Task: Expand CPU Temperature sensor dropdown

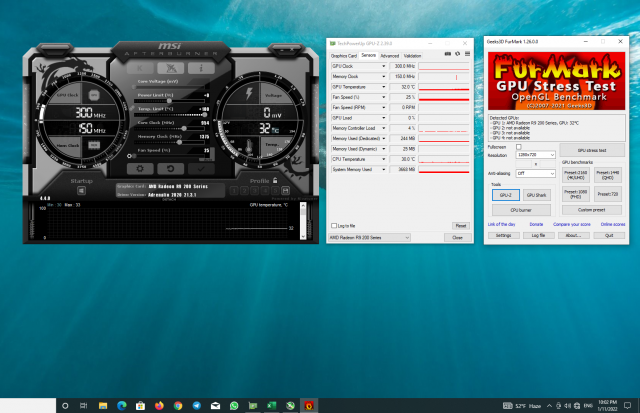Action: click(383, 159)
